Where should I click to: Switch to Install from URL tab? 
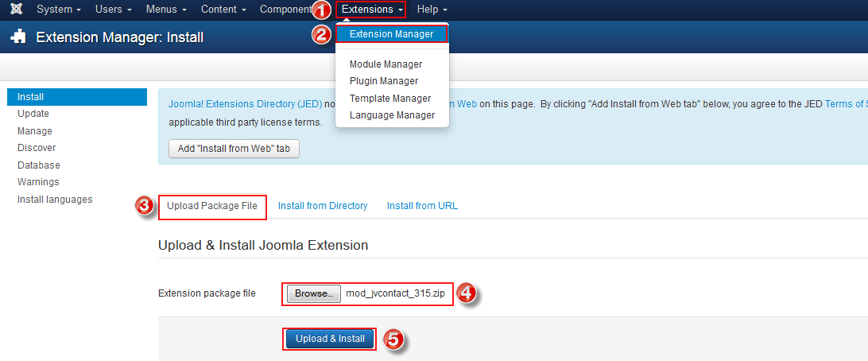422,206
